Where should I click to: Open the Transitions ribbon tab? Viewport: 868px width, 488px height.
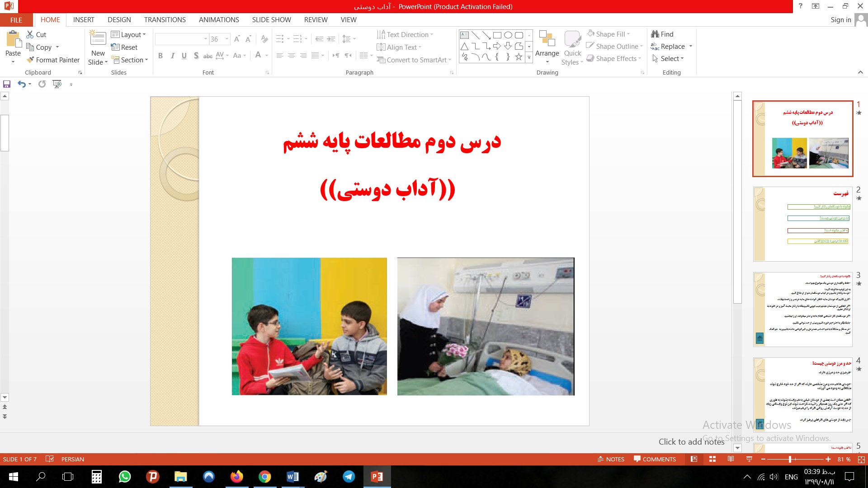click(165, 20)
